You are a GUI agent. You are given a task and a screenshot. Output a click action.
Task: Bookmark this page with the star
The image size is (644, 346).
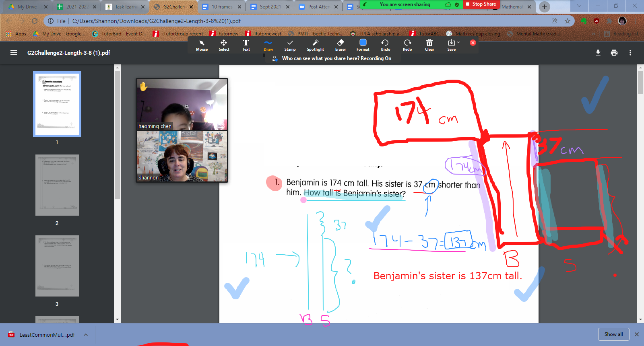point(568,21)
